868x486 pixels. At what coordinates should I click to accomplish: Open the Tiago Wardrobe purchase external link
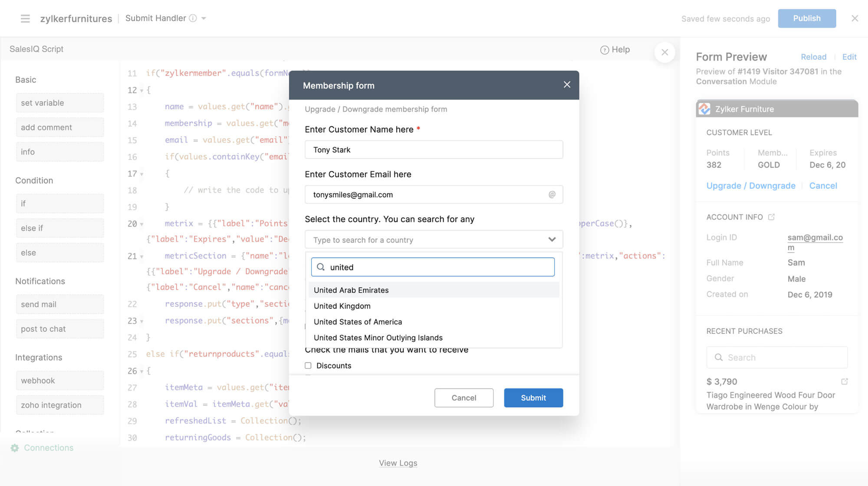pyautogui.click(x=845, y=381)
